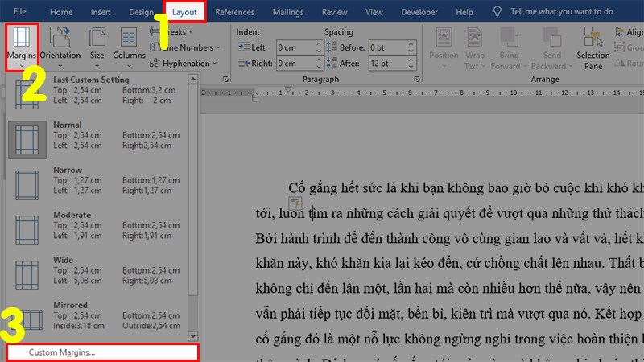644x362 pixels.
Task: Click the Spacing Before input field
Action: [388, 47]
